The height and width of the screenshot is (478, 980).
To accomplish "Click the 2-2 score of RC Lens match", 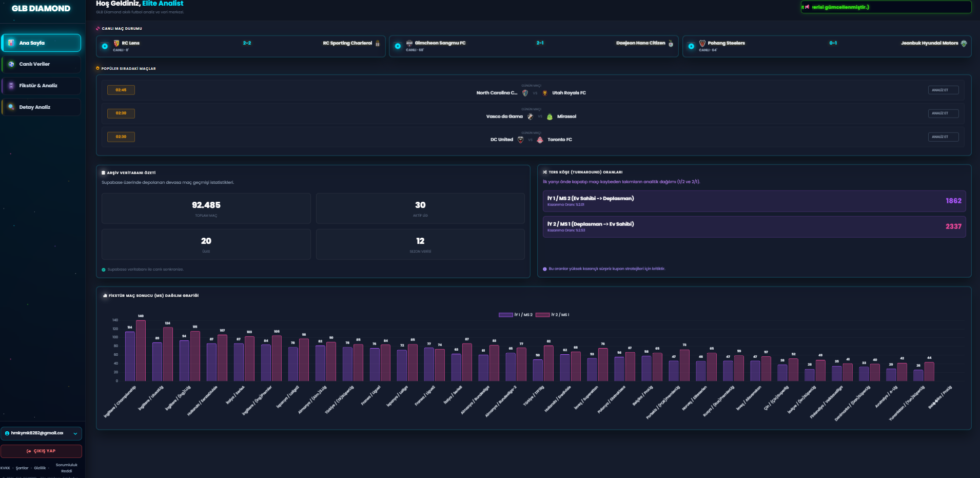I will pyautogui.click(x=247, y=43).
